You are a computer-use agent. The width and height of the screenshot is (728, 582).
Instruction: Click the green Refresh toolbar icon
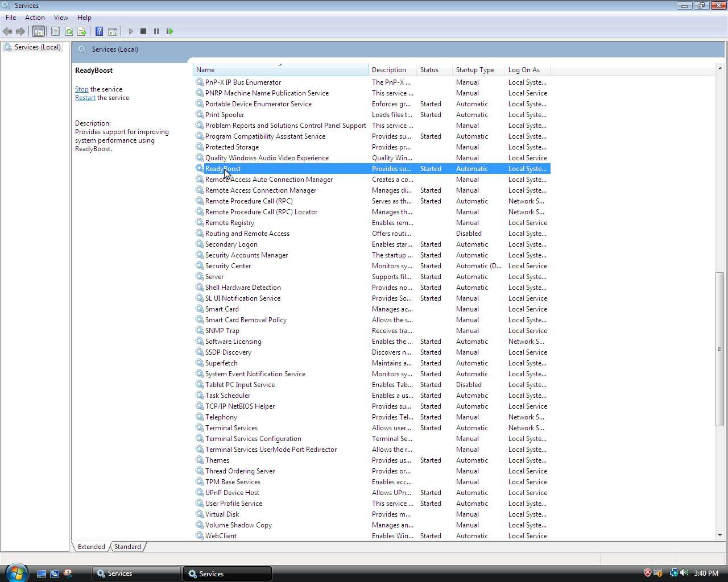69,31
